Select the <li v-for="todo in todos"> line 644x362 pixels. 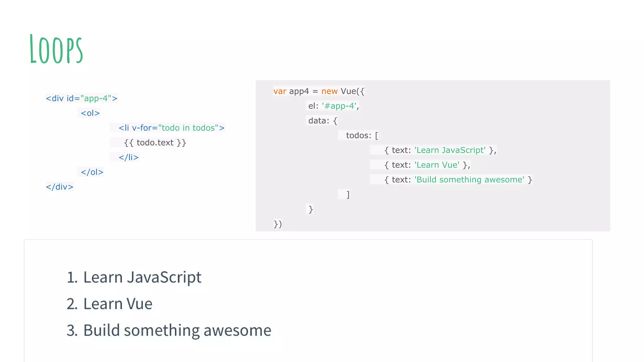(x=171, y=128)
